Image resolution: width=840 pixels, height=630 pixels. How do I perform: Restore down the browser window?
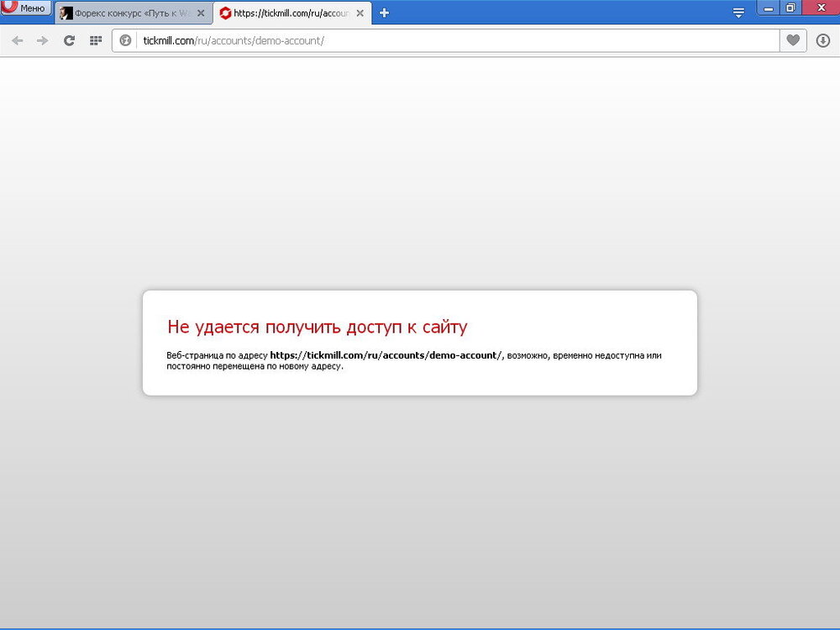click(790, 8)
